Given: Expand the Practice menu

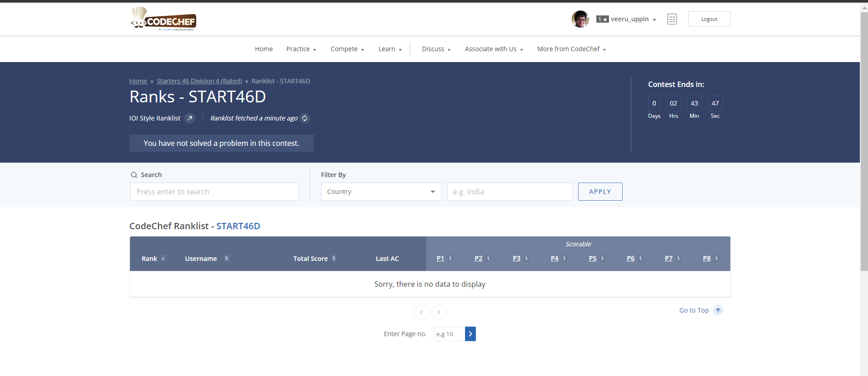Looking at the screenshot, I should coord(301,49).
